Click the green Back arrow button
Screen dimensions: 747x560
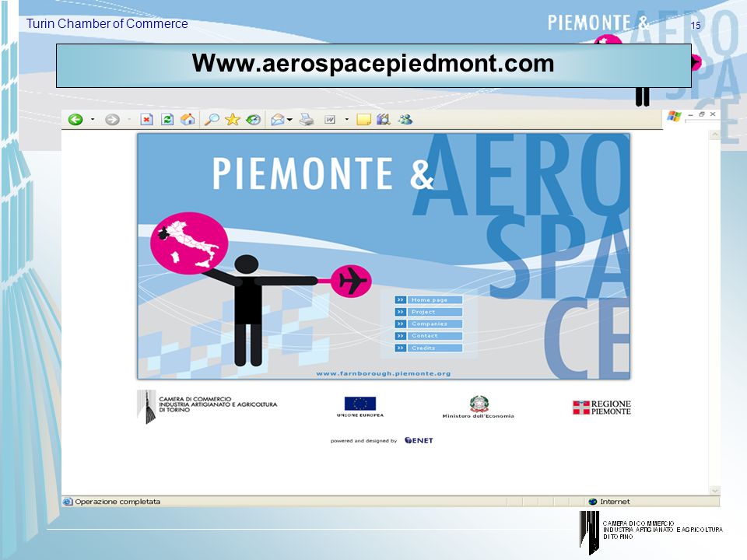pos(75,119)
